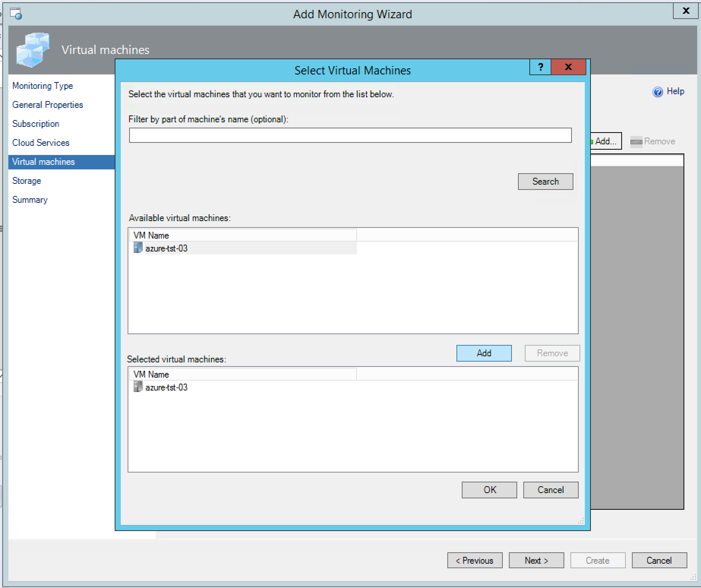Viewport: 701px width, 588px height.
Task: Select the Subscription step in sidebar
Action: [36, 124]
